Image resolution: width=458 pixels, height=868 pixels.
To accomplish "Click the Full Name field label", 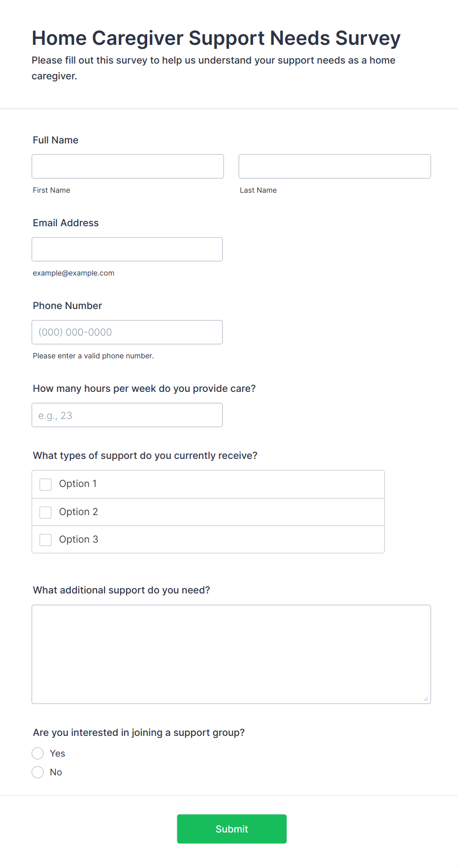I will pyautogui.click(x=56, y=140).
